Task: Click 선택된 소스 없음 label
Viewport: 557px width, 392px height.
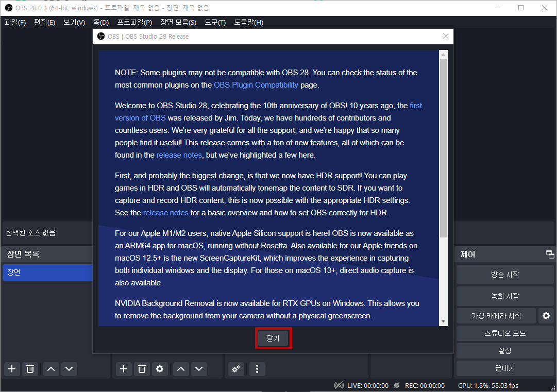Action: (x=31, y=233)
